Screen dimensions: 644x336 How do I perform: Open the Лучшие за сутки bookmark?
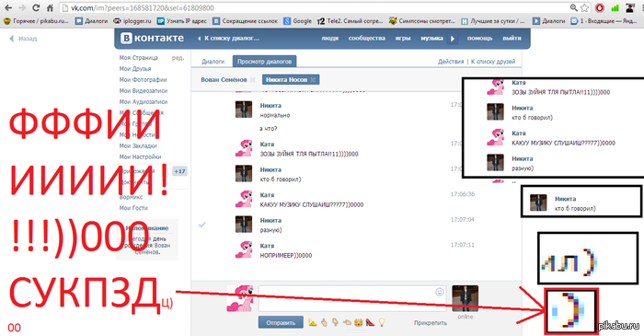point(493,21)
